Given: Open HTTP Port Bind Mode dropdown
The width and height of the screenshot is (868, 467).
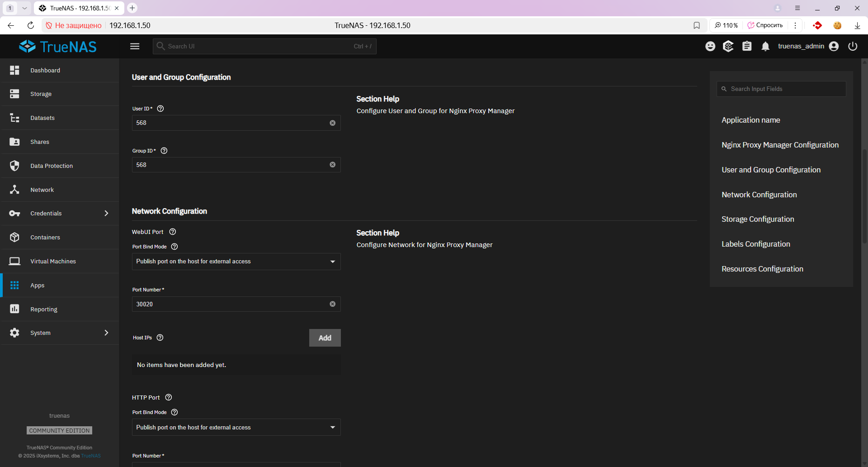Looking at the screenshot, I should click(236, 427).
